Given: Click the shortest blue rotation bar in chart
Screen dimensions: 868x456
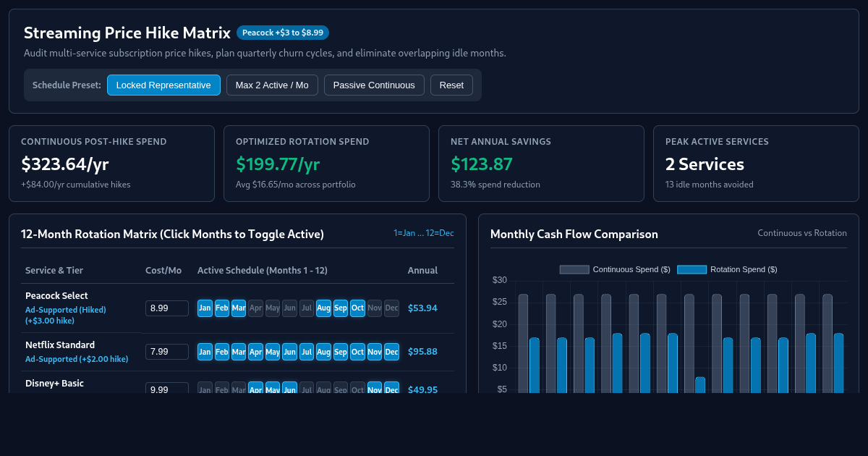Looking at the screenshot, I should pyautogui.click(x=700, y=385).
